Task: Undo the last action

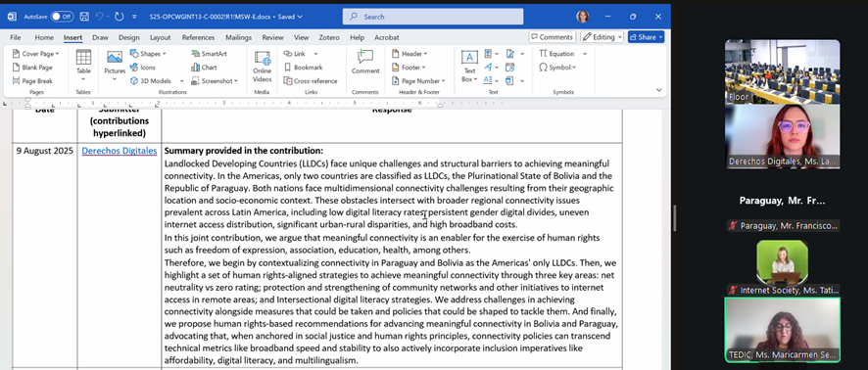Action: tap(99, 17)
